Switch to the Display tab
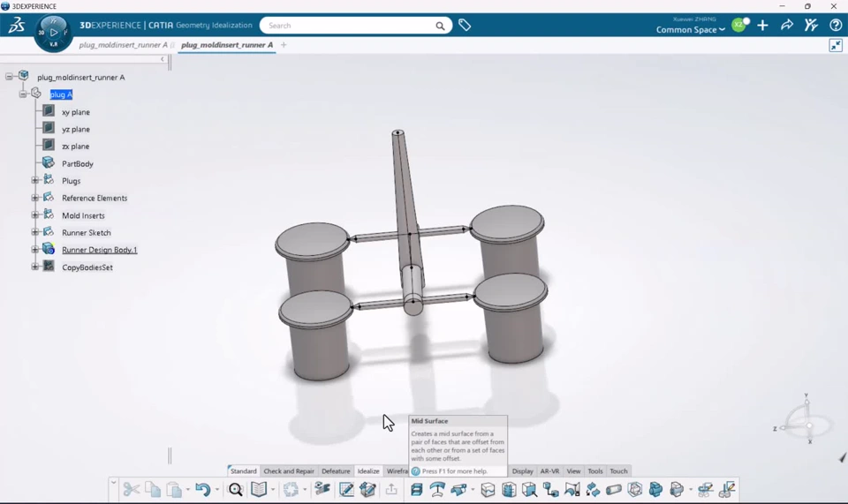 [x=522, y=471]
